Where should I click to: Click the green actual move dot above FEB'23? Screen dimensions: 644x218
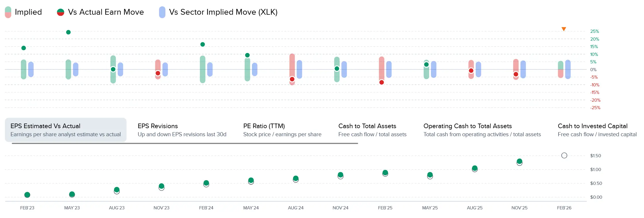pyautogui.click(x=24, y=48)
